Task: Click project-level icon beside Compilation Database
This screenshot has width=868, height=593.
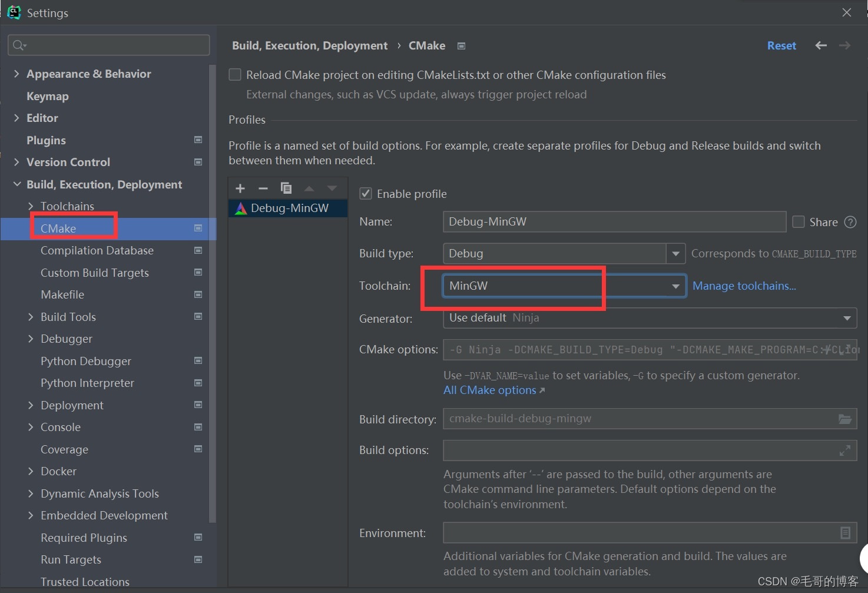Action: pyautogui.click(x=198, y=250)
